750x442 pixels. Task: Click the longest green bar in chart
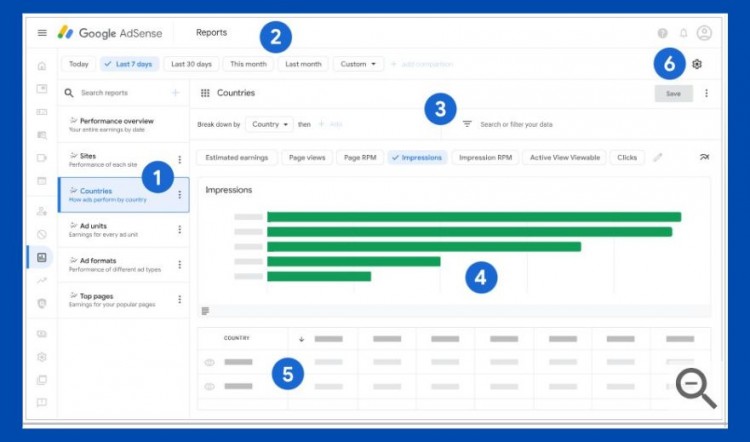click(474, 217)
